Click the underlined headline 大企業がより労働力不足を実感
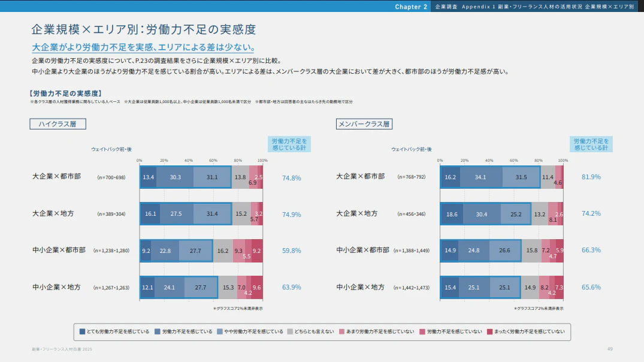Screen dimensions: 644x362 (144, 47)
